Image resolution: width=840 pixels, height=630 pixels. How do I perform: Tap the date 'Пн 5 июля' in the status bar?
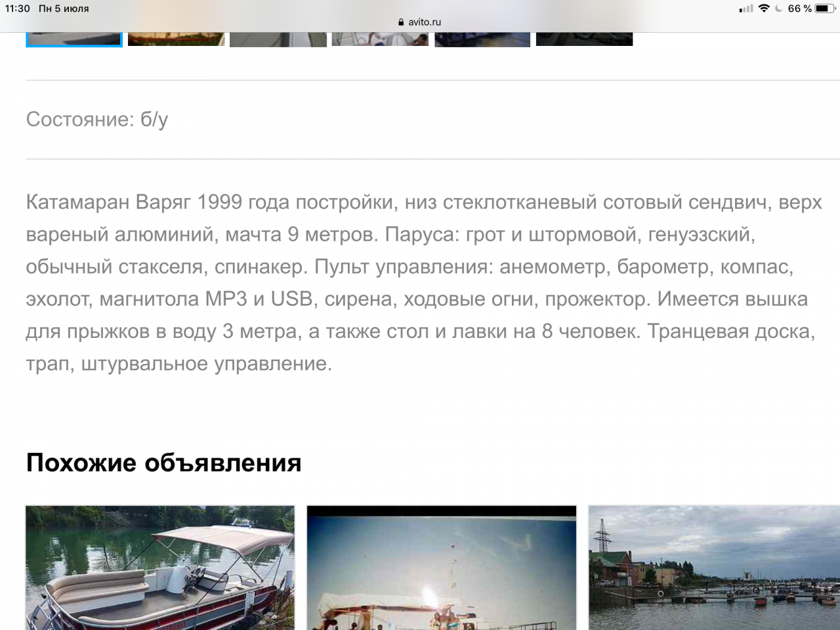click(x=64, y=9)
